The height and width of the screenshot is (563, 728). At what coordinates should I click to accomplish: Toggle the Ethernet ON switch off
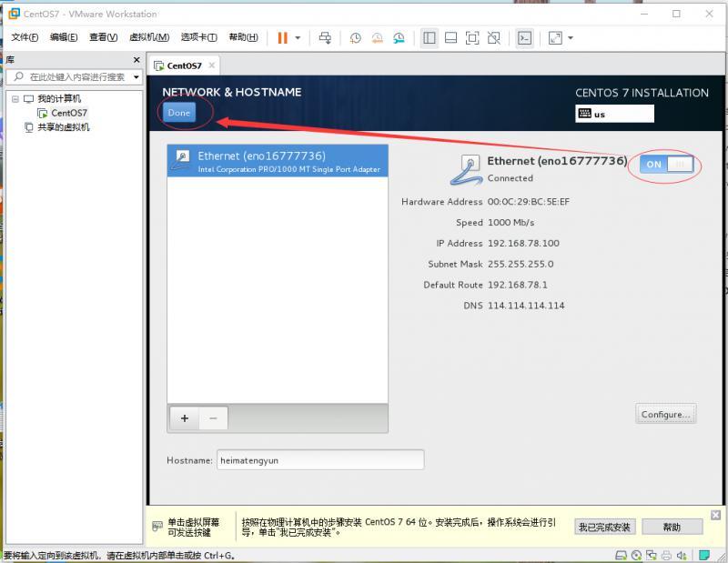(667, 164)
